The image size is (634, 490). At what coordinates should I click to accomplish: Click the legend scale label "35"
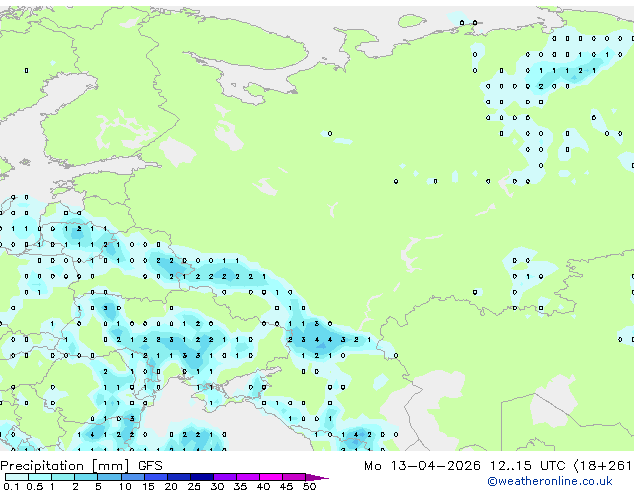tap(240, 486)
